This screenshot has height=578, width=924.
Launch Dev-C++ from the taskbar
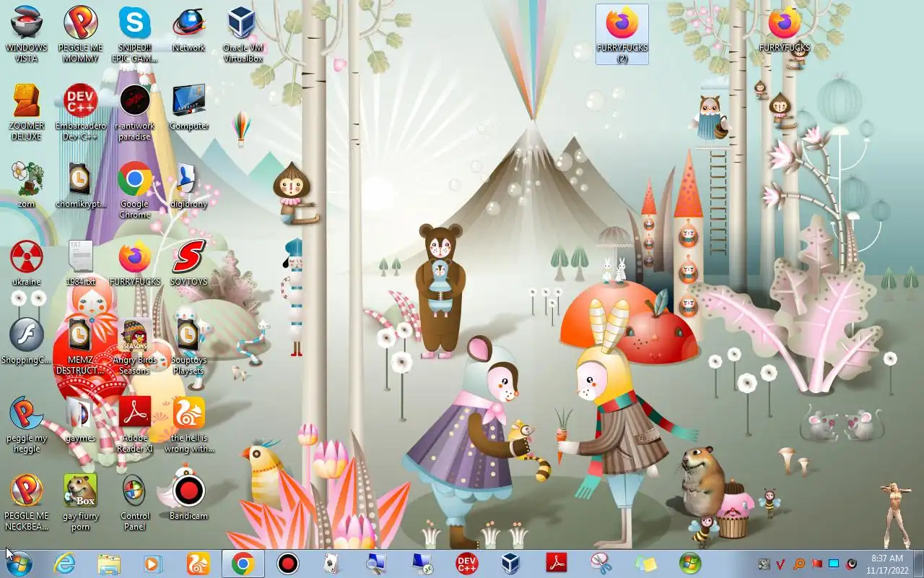point(466,564)
